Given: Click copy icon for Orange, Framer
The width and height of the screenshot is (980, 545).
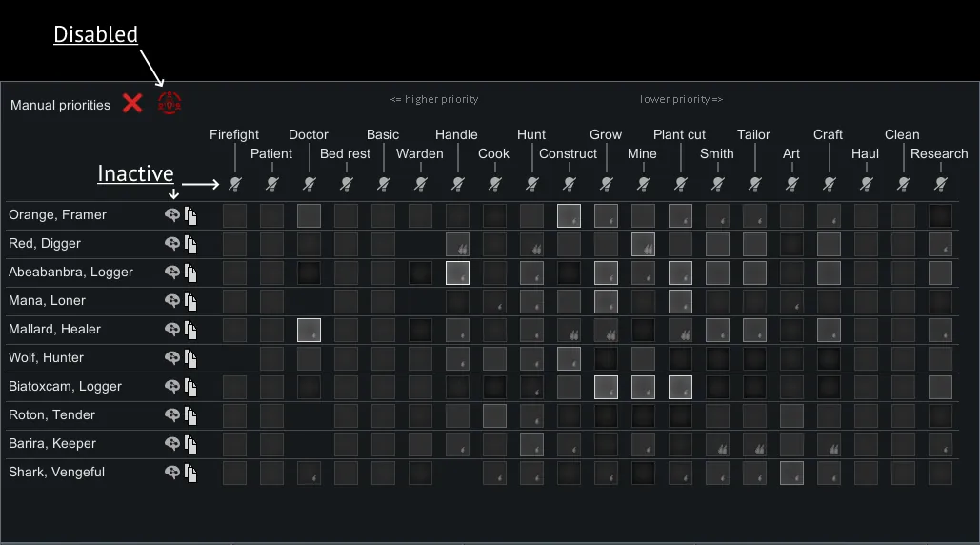Looking at the screenshot, I should [190, 215].
